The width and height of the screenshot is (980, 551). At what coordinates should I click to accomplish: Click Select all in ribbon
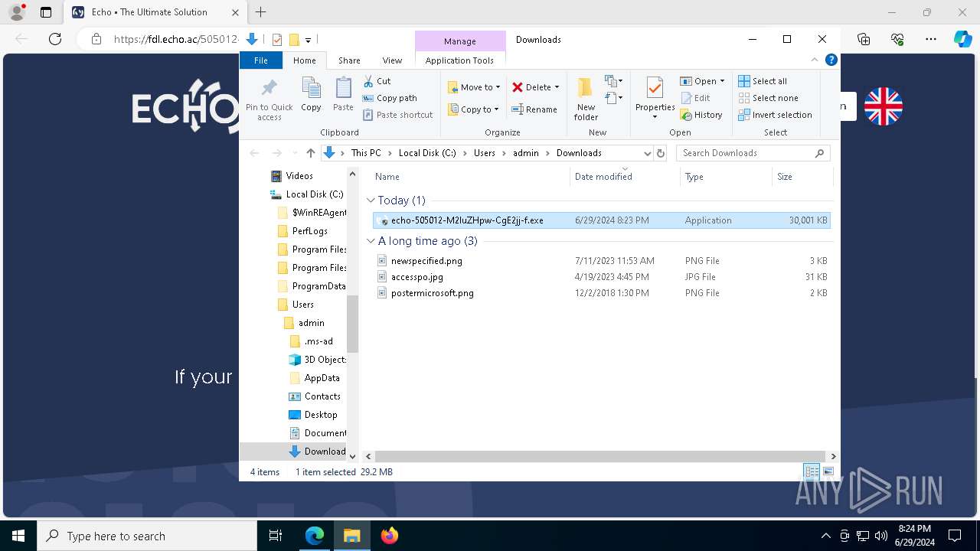pos(763,81)
